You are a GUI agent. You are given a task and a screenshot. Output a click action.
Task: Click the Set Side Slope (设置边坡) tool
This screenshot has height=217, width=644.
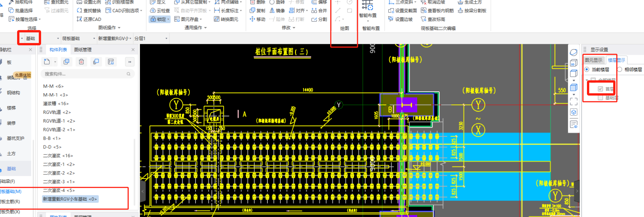click(x=401, y=19)
